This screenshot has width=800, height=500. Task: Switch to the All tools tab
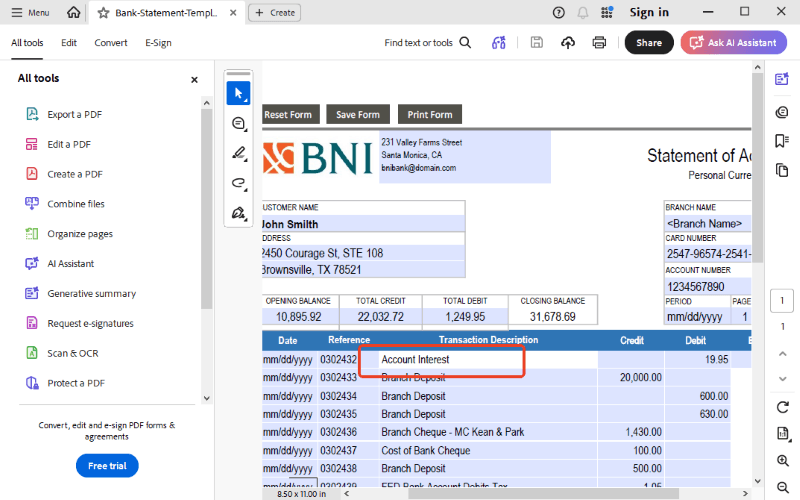[x=27, y=43]
